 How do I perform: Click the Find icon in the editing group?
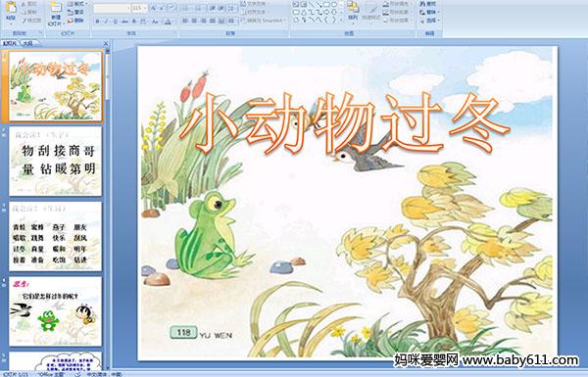click(428, 4)
